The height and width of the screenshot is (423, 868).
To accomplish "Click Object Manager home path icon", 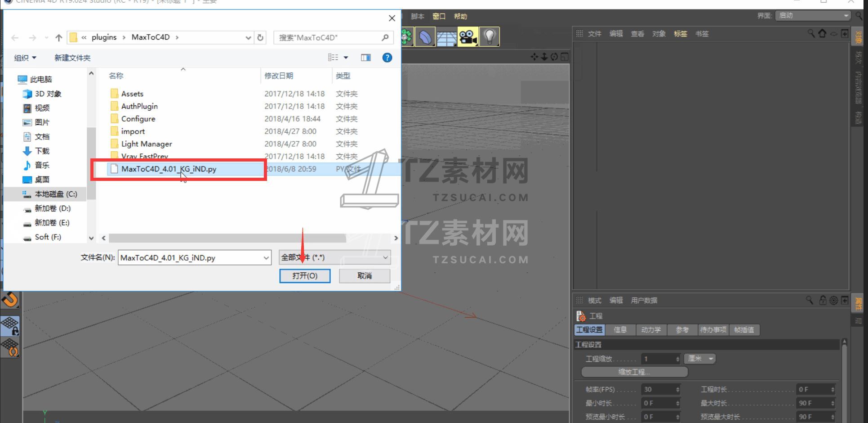I will click(x=822, y=33).
